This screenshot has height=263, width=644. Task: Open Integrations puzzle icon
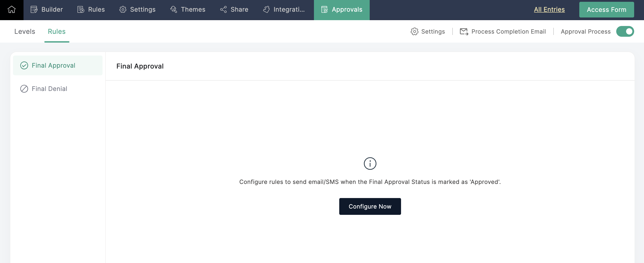[266, 9]
